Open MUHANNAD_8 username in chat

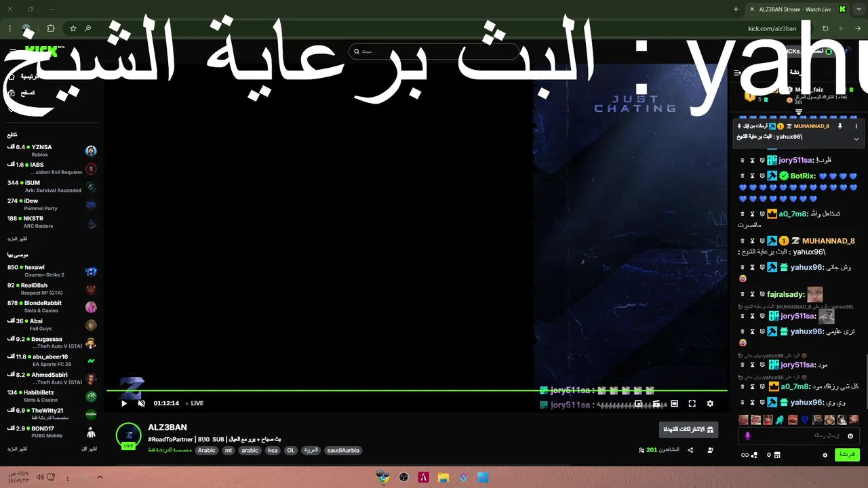828,241
